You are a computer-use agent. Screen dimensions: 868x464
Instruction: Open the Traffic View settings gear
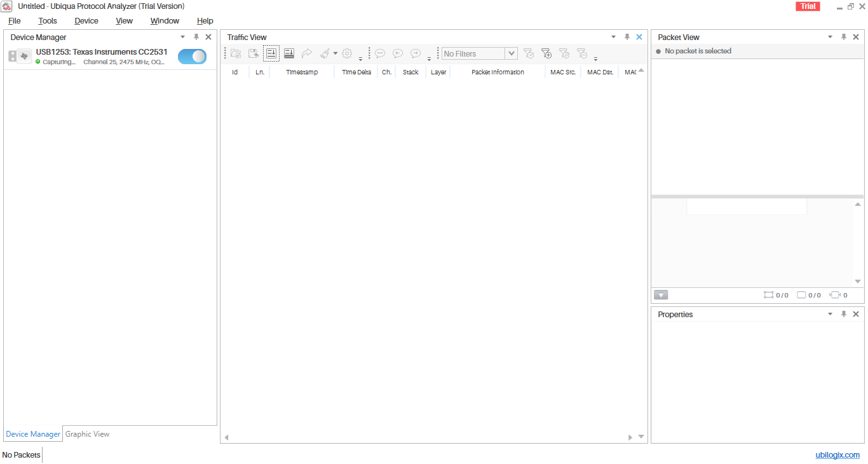[x=347, y=54]
